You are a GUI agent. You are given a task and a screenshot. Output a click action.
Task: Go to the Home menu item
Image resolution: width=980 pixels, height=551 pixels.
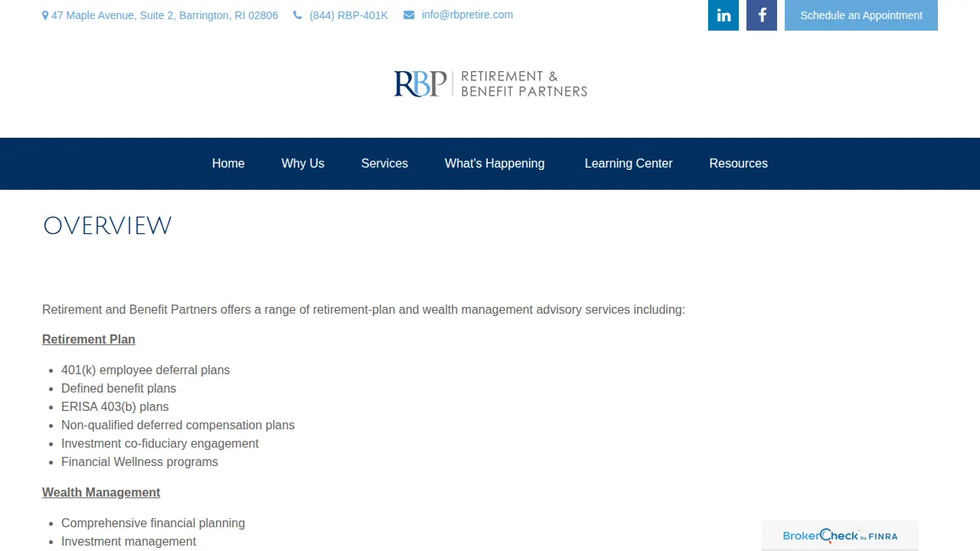(x=228, y=164)
